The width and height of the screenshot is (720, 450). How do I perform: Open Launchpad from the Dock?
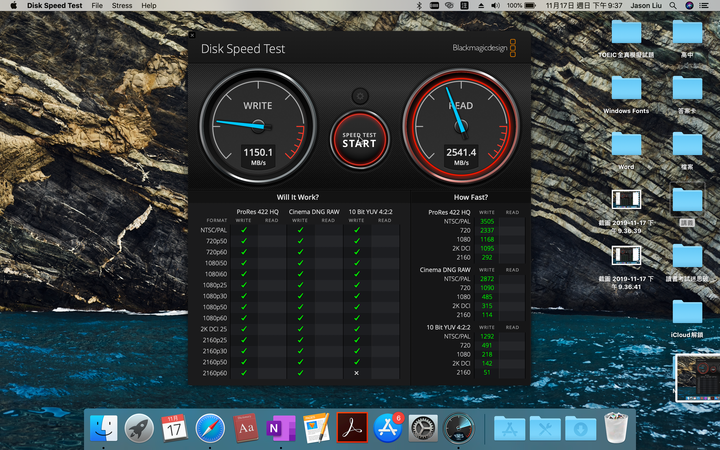coord(139,428)
